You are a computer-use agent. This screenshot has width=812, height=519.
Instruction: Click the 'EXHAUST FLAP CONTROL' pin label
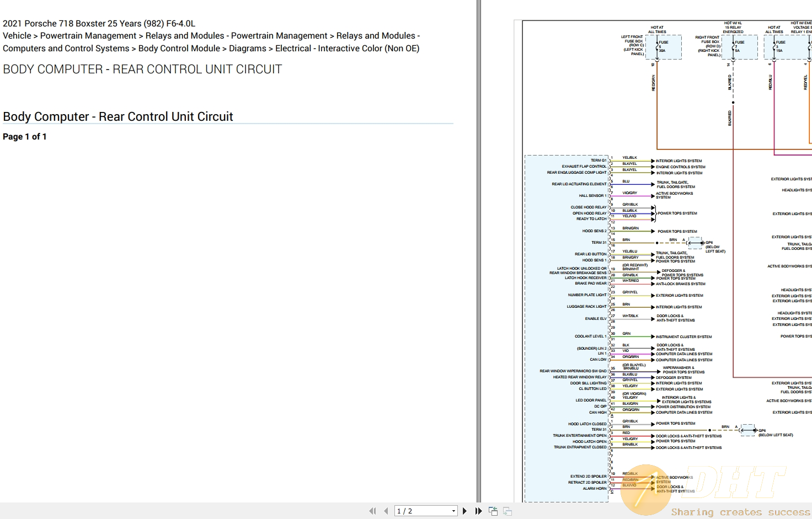[x=584, y=167]
